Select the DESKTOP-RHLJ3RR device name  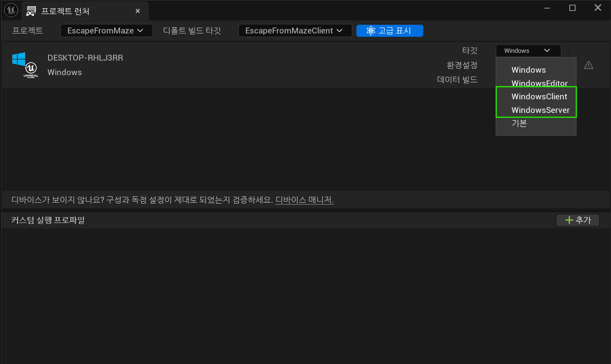coord(85,58)
